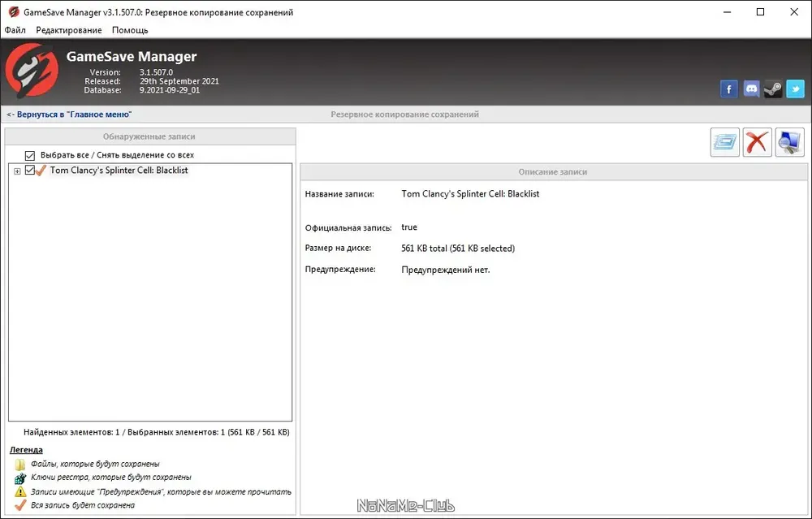Click '561 KB total (561 KB selected)' text
This screenshot has height=519, width=812.
tap(458, 248)
